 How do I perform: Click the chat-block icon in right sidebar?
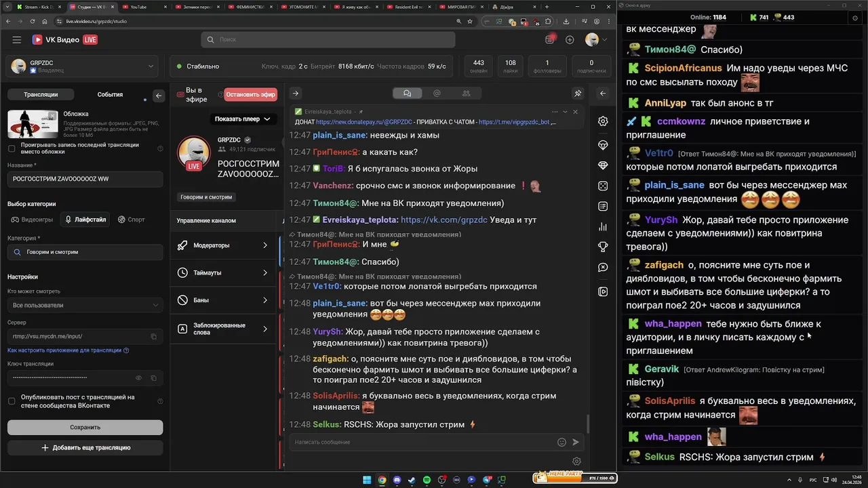603,268
